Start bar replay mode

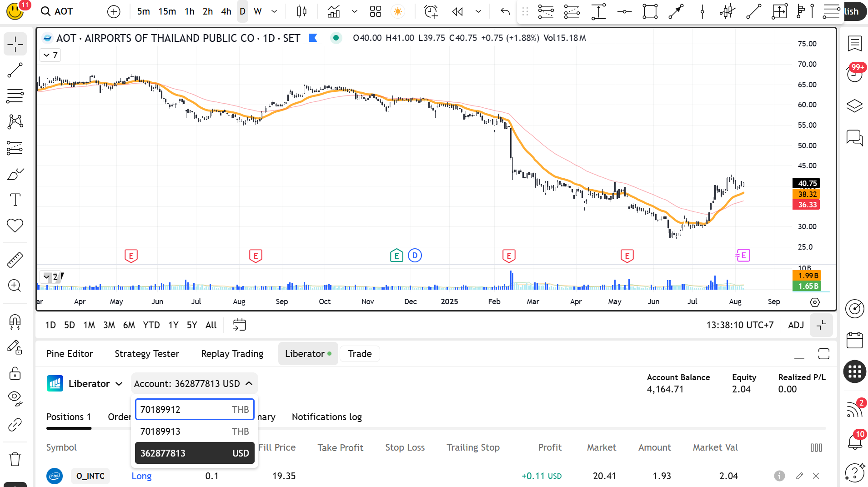(457, 11)
